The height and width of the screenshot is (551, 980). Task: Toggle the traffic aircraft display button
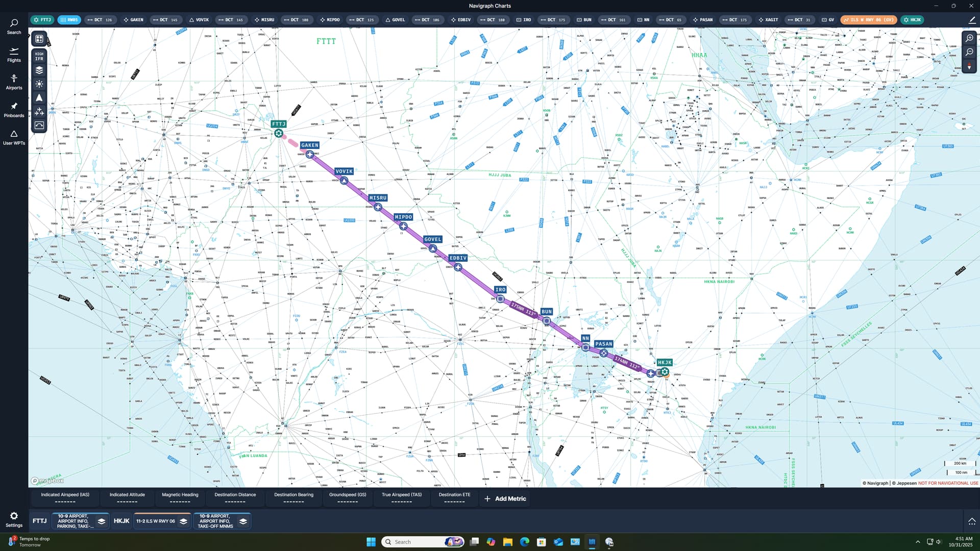(39, 112)
